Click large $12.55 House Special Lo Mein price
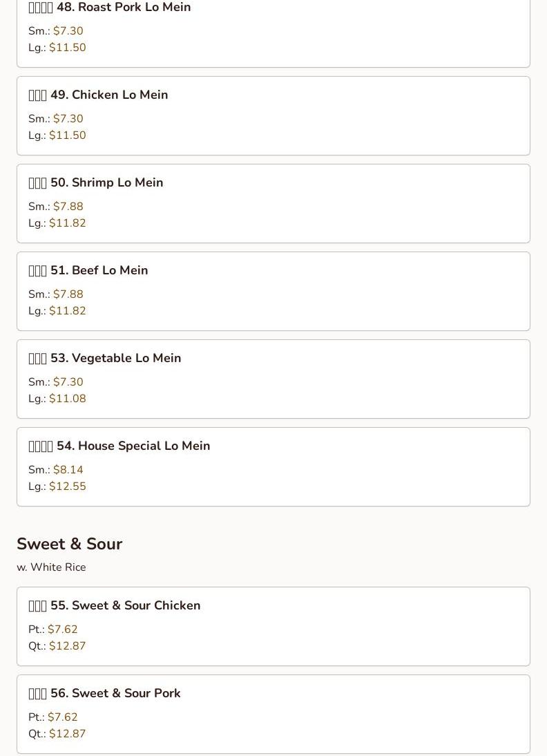The image size is (547, 756). [68, 486]
